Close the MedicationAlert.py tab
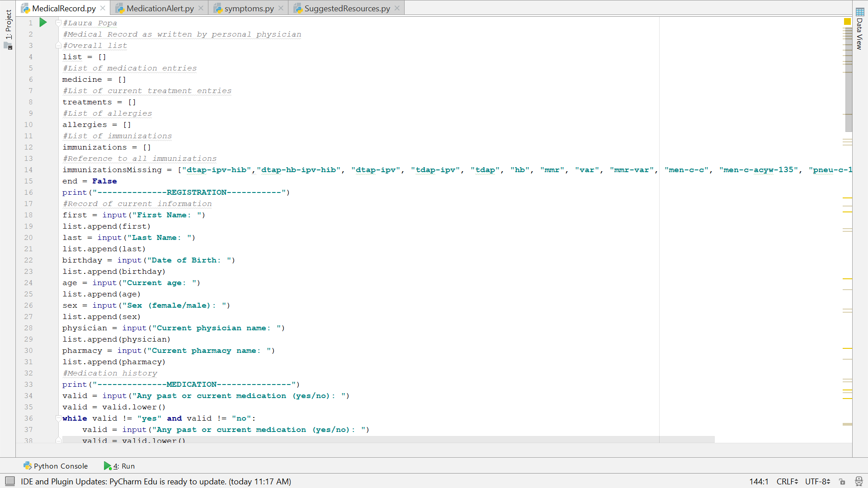 (x=201, y=8)
